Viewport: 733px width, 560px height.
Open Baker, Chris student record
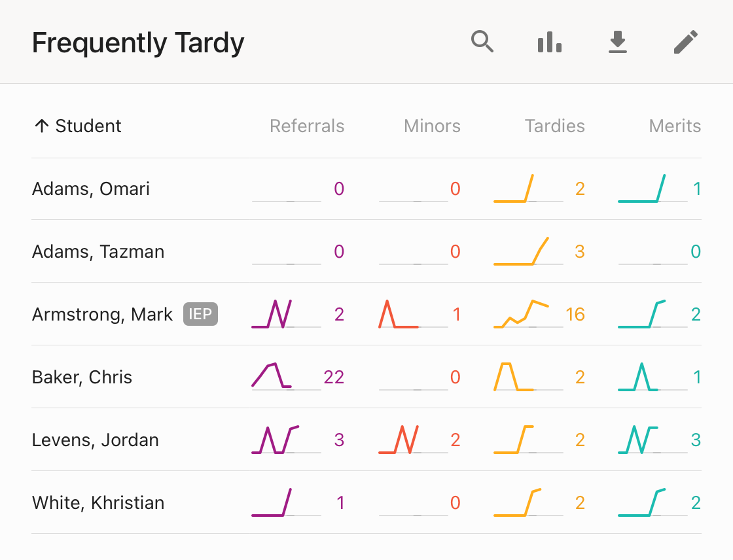[82, 377]
